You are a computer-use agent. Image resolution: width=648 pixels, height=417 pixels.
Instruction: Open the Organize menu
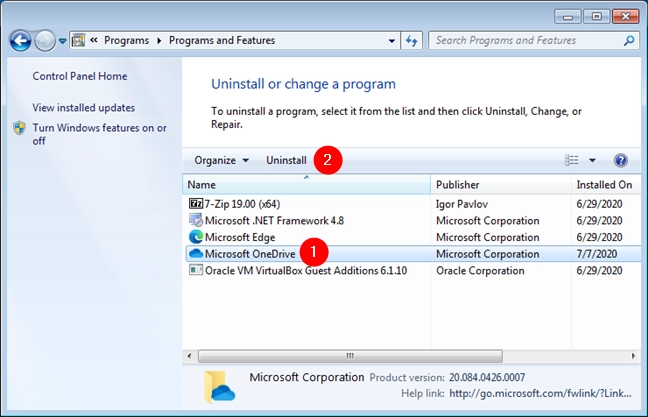(x=222, y=160)
